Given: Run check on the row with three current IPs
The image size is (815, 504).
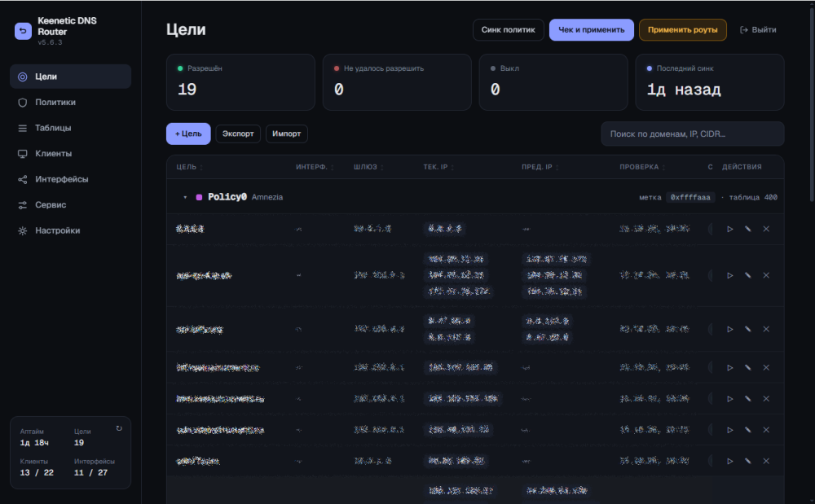Looking at the screenshot, I should (729, 276).
